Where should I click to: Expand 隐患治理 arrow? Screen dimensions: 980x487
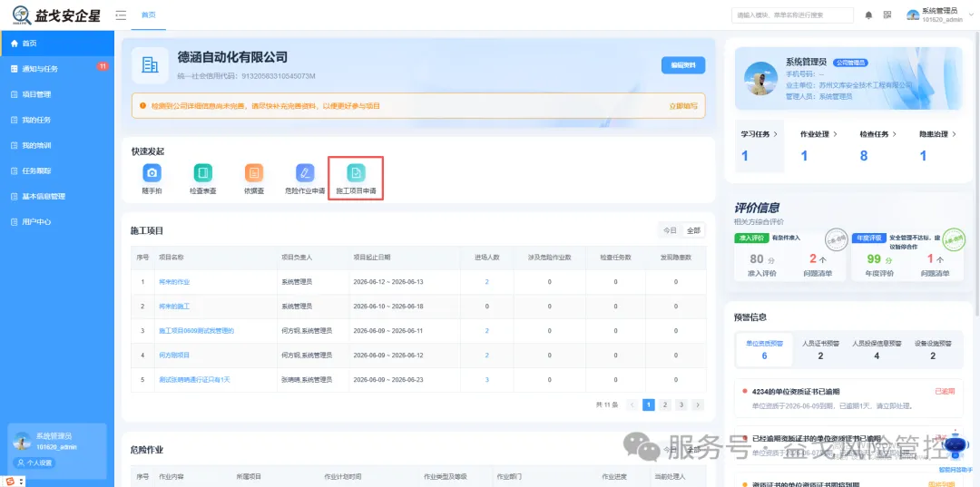pyautogui.click(x=954, y=134)
